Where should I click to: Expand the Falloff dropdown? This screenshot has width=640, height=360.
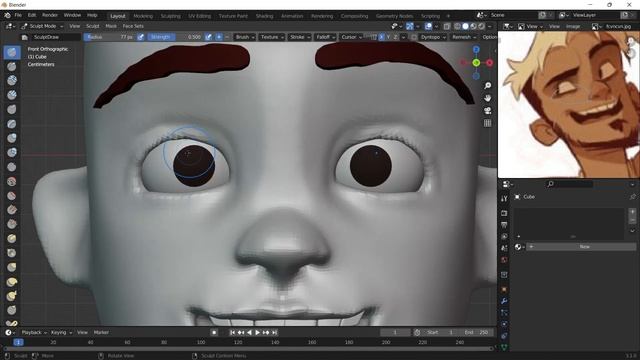[x=325, y=37]
